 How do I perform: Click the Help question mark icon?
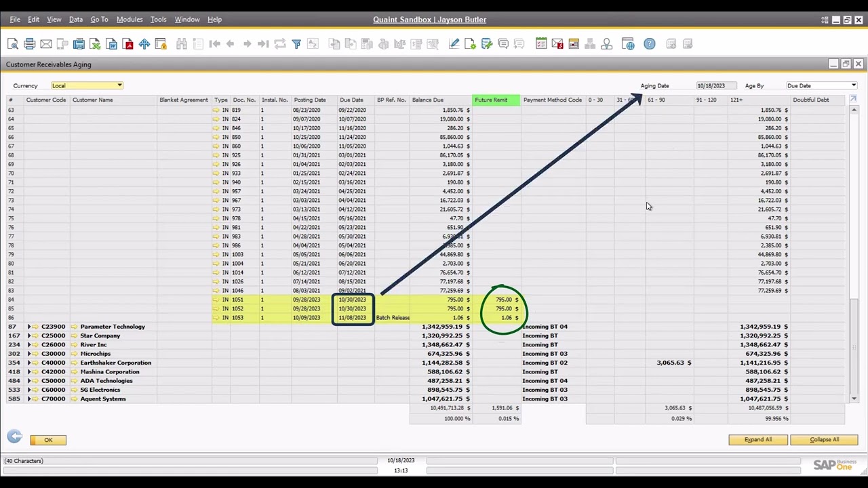[650, 44]
